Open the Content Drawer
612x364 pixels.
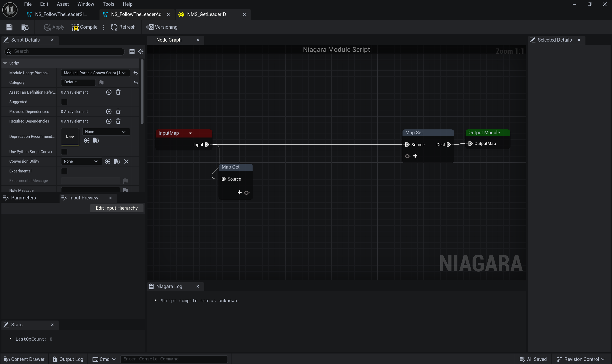(24, 359)
